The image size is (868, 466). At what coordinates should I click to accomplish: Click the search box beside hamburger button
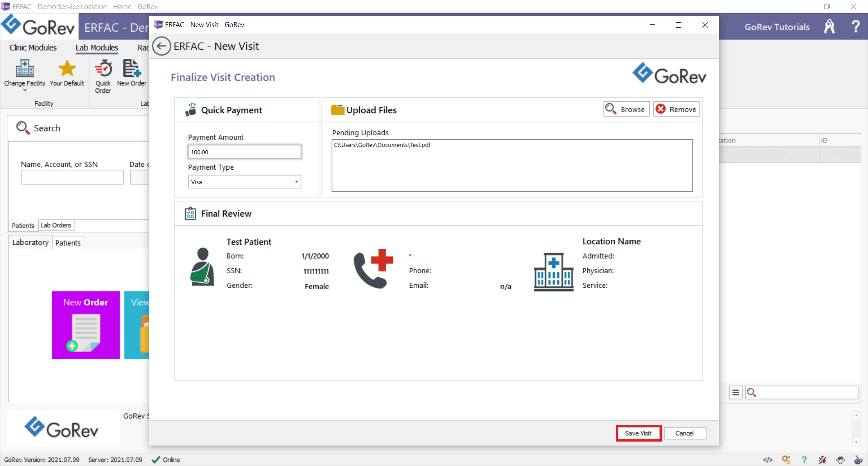[802, 392]
